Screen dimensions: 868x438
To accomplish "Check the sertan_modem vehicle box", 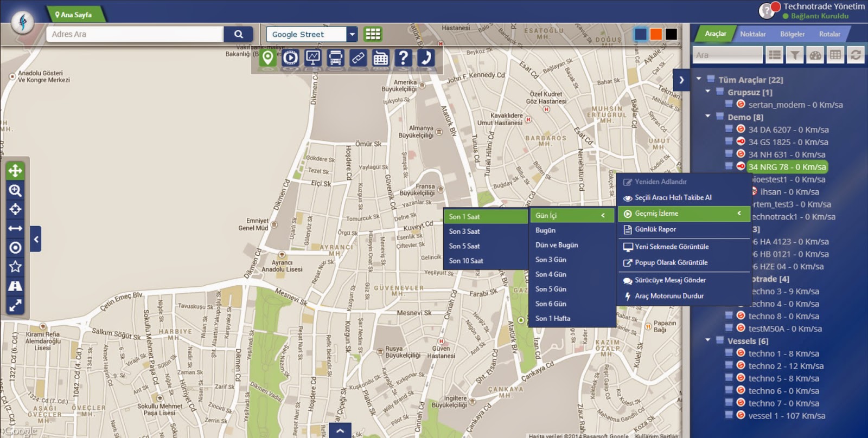I will coord(729,104).
